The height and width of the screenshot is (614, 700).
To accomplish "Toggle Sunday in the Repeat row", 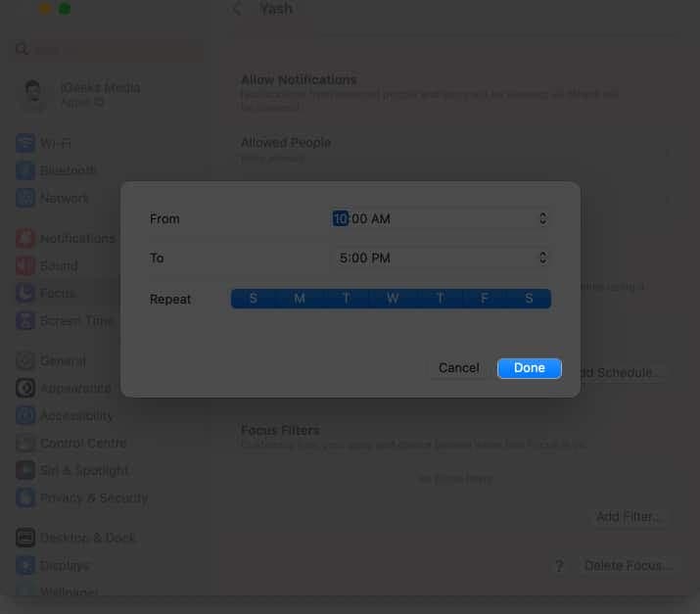I will [254, 299].
